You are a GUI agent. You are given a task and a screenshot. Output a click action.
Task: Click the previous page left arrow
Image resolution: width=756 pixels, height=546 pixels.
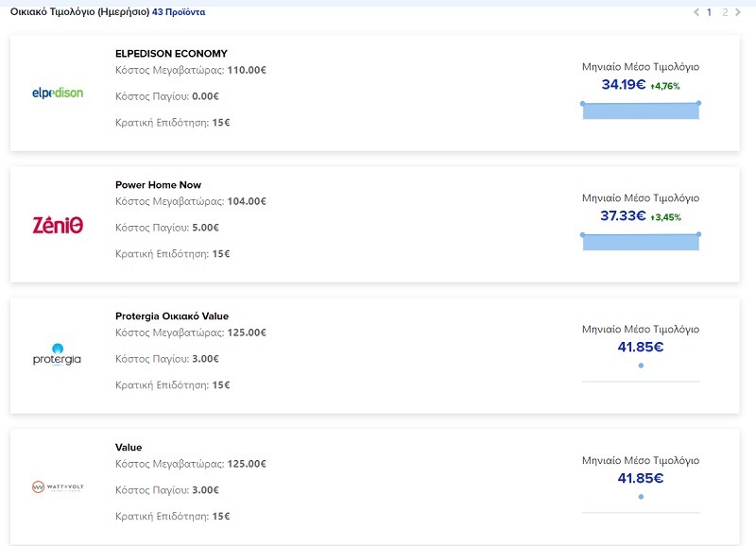tap(696, 12)
